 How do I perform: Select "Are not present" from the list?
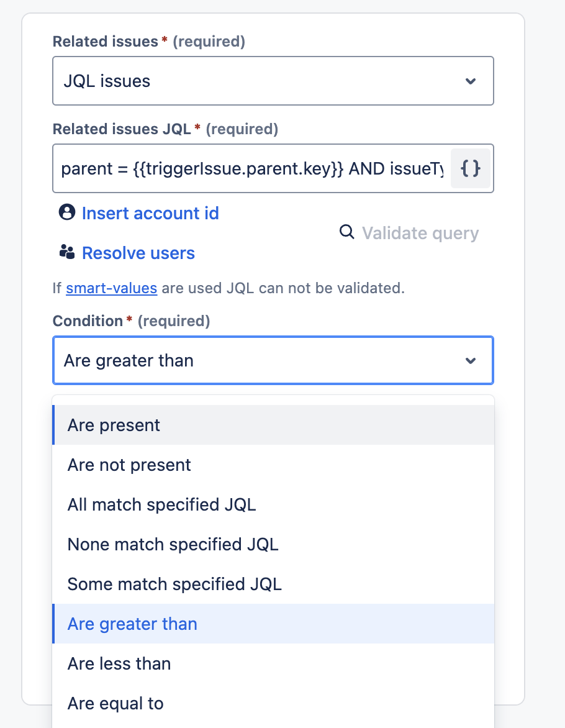[x=129, y=465]
